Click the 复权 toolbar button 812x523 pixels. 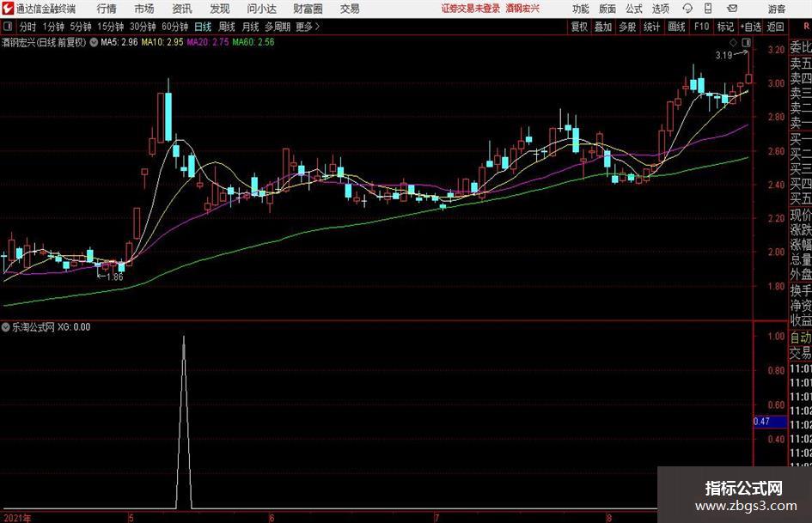point(579,27)
